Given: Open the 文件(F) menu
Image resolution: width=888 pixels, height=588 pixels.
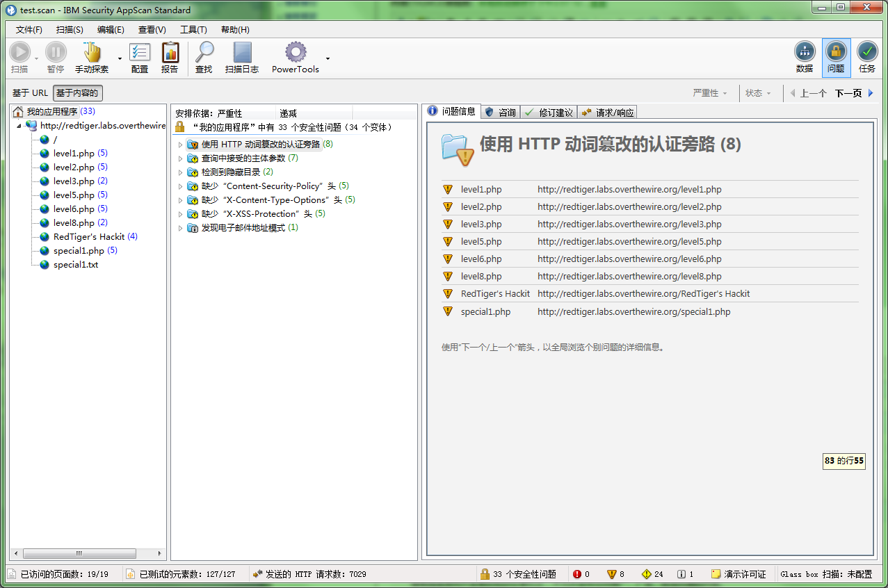Looking at the screenshot, I should [x=29, y=30].
